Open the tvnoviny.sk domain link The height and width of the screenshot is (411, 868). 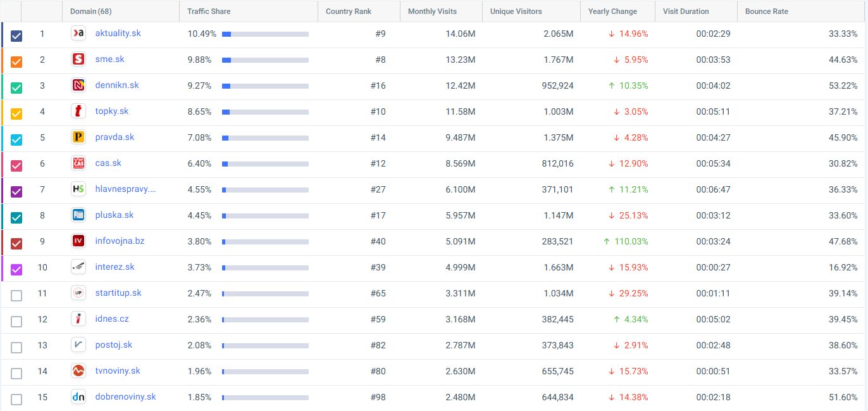click(x=118, y=371)
